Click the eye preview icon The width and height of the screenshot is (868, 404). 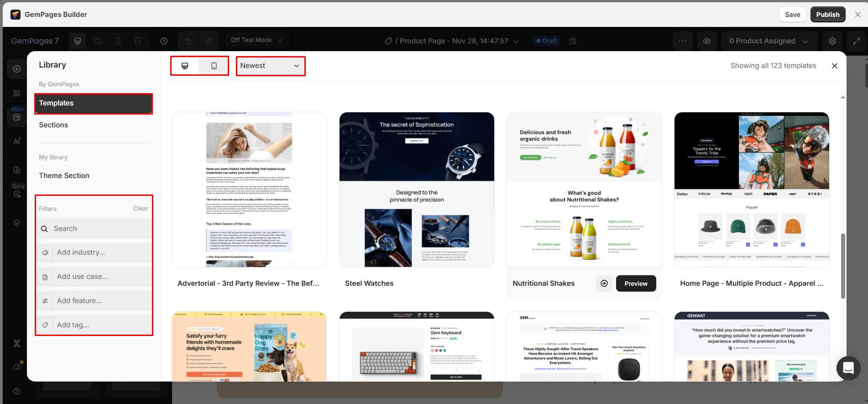pos(707,41)
